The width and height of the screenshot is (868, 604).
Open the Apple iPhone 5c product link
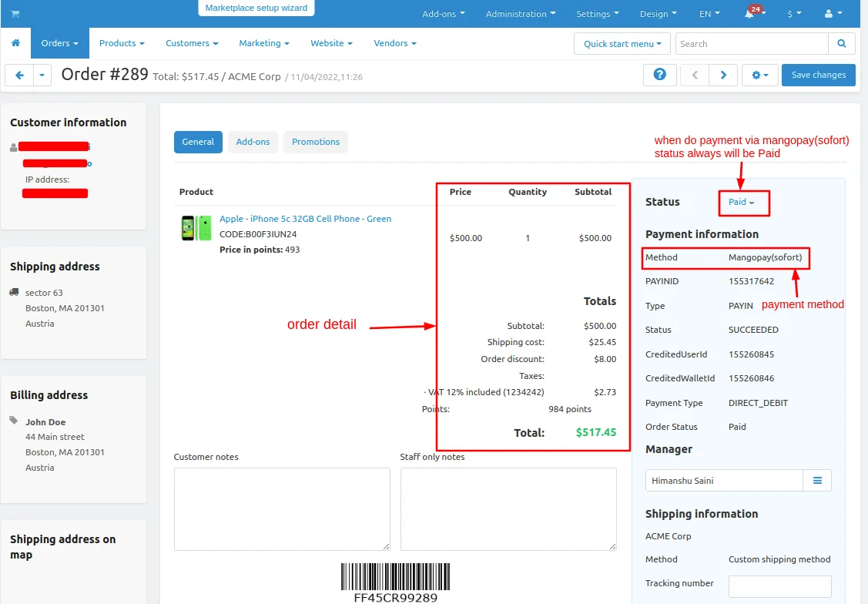305,219
